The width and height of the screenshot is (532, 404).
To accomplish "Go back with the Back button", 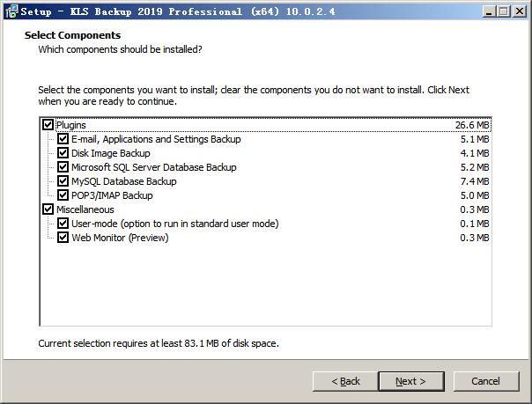I will 345,381.
